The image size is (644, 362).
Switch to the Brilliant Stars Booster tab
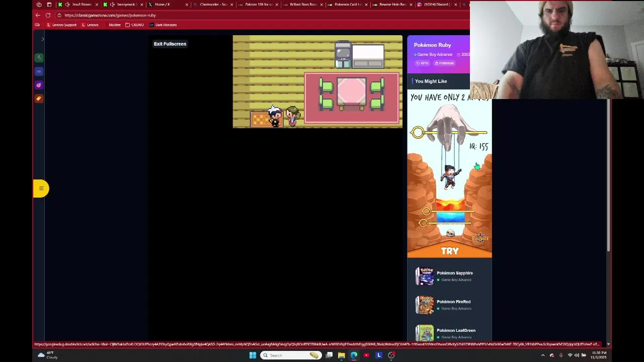click(303, 5)
